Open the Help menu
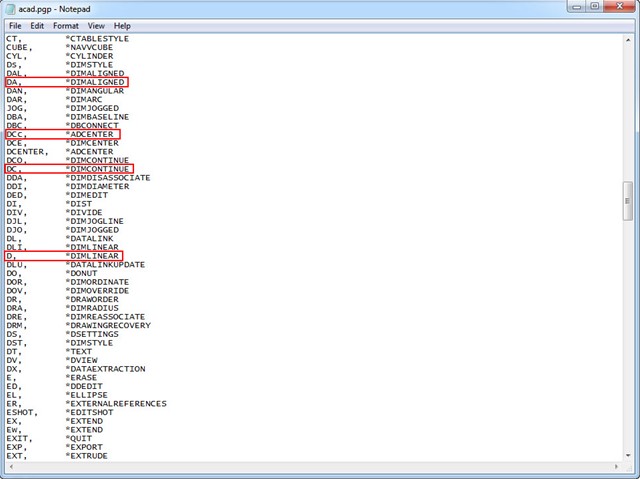The width and height of the screenshot is (640, 479). tap(122, 26)
